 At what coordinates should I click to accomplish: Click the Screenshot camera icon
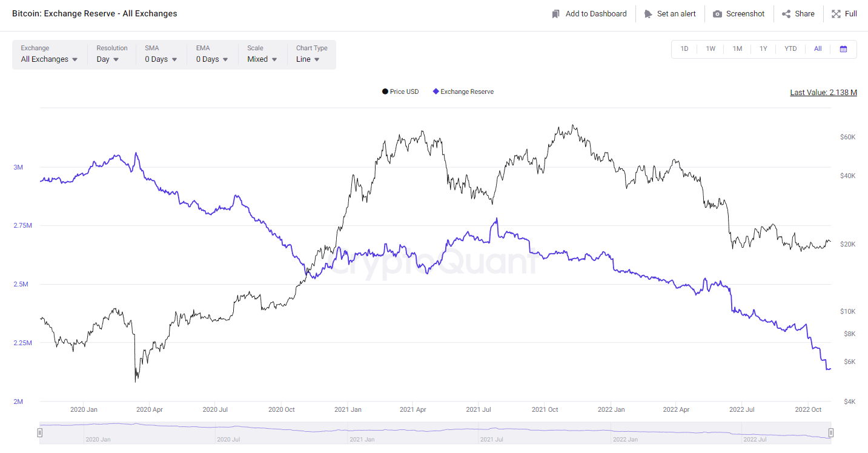coord(717,14)
